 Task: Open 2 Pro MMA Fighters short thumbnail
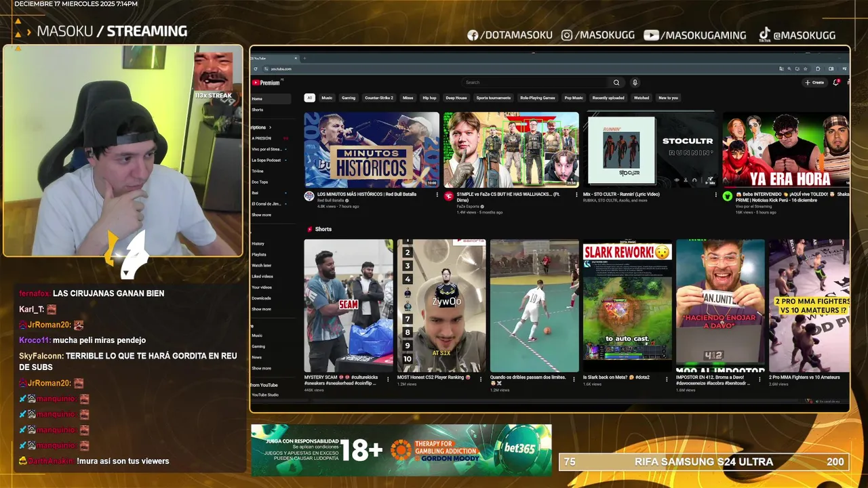809,306
